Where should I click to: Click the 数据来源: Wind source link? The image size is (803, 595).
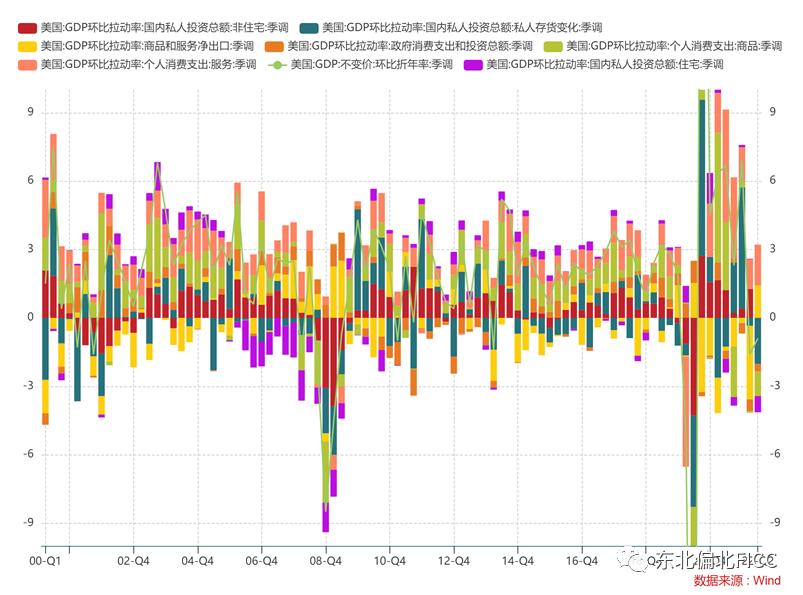tap(737, 578)
